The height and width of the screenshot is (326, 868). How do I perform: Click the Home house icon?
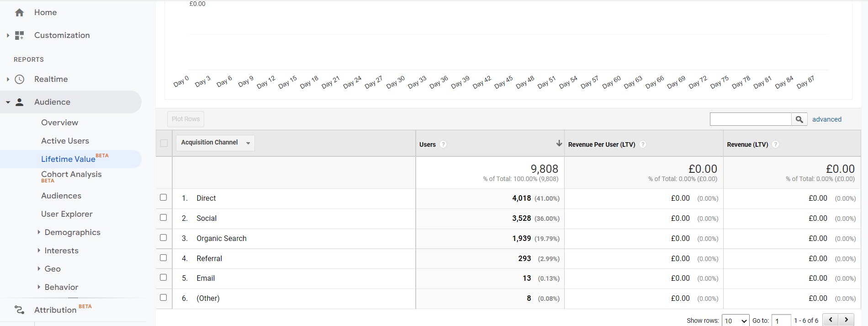(19, 13)
